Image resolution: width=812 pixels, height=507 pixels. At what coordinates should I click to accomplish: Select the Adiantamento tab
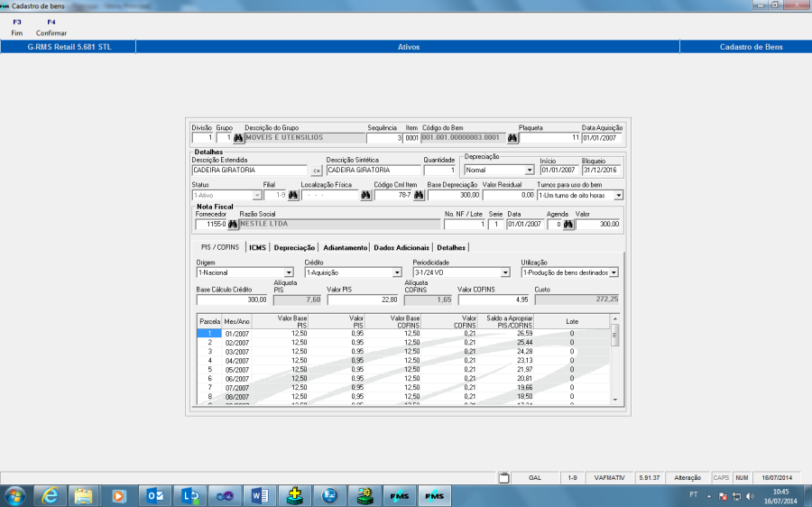tap(344, 247)
